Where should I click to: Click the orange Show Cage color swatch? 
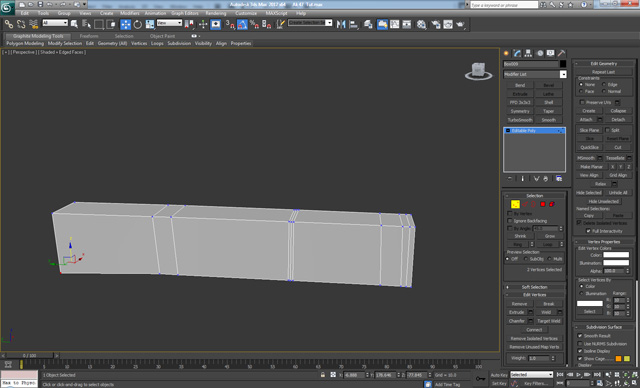pyautogui.click(x=618, y=359)
